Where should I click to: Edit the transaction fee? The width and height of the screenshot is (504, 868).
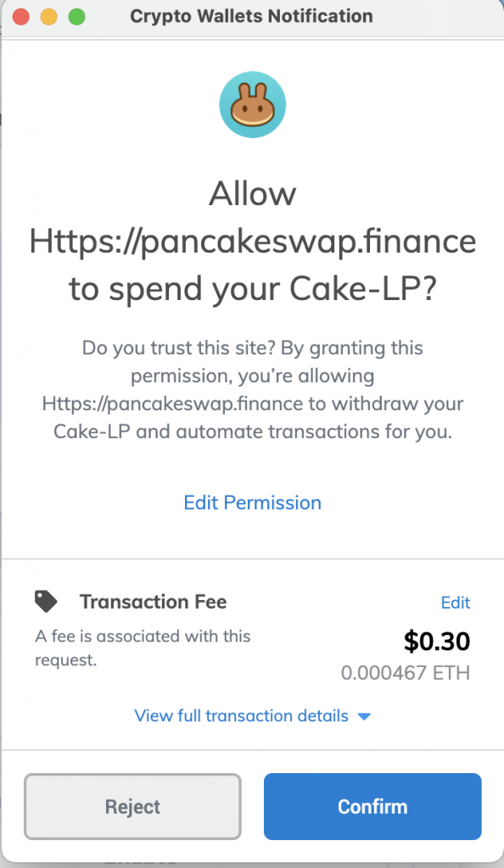click(x=456, y=603)
